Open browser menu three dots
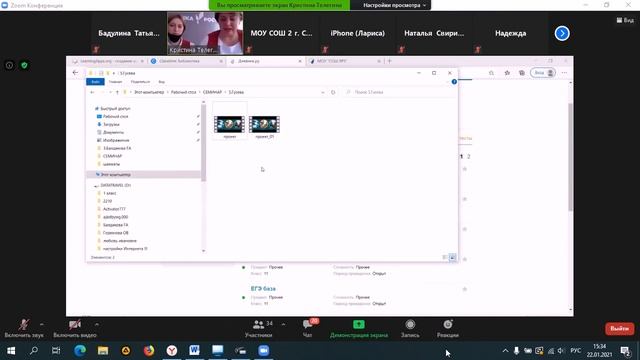 click(x=564, y=73)
